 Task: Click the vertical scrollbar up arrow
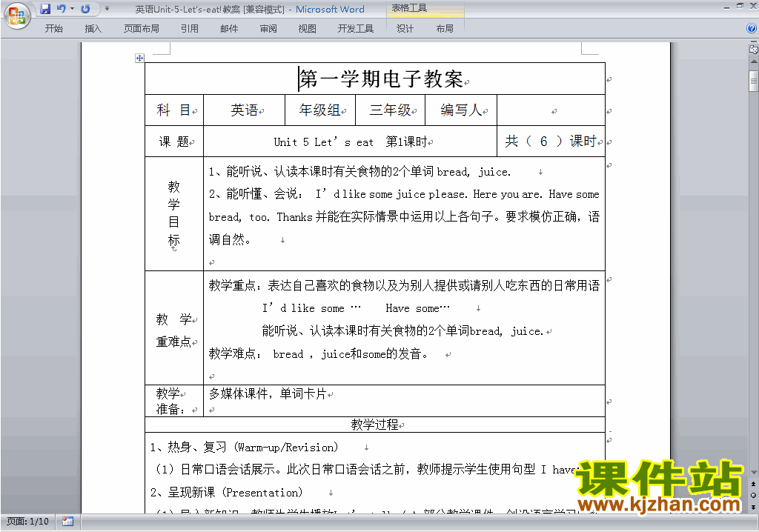754,61
